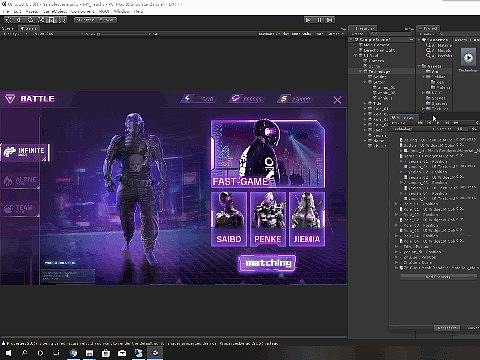Select the Hierarchy panel tab

pyautogui.click(x=363, y=29)
